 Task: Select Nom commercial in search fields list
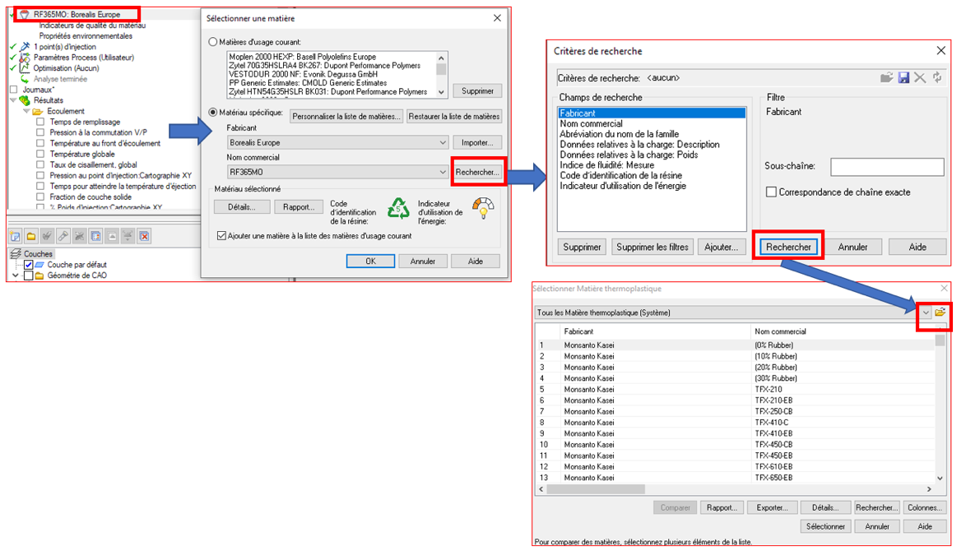[591, 124]
